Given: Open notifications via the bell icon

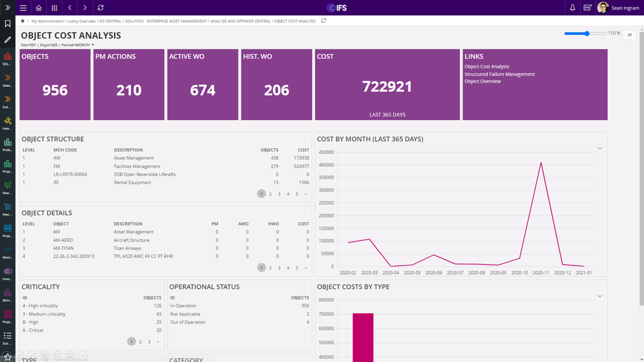Looking at the screenshot, I should coord(573,8).
